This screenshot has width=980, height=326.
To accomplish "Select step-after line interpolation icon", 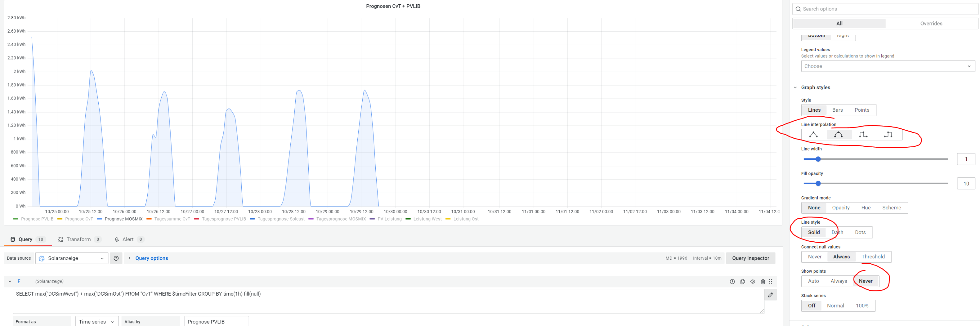I will point(888,135).
